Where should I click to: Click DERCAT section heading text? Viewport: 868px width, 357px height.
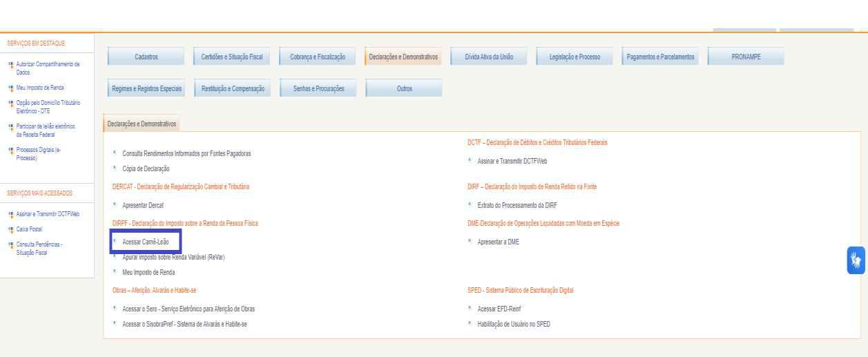pos(181,186)
